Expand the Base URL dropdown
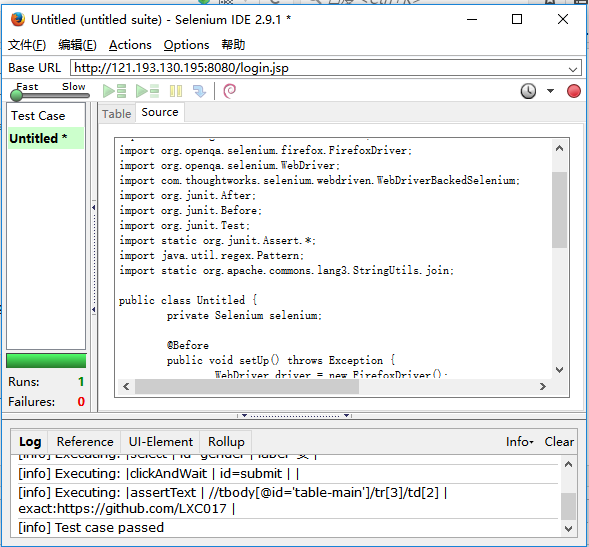Screen dimensions: 589x547 pyautogui.click(x=572, y=69)
